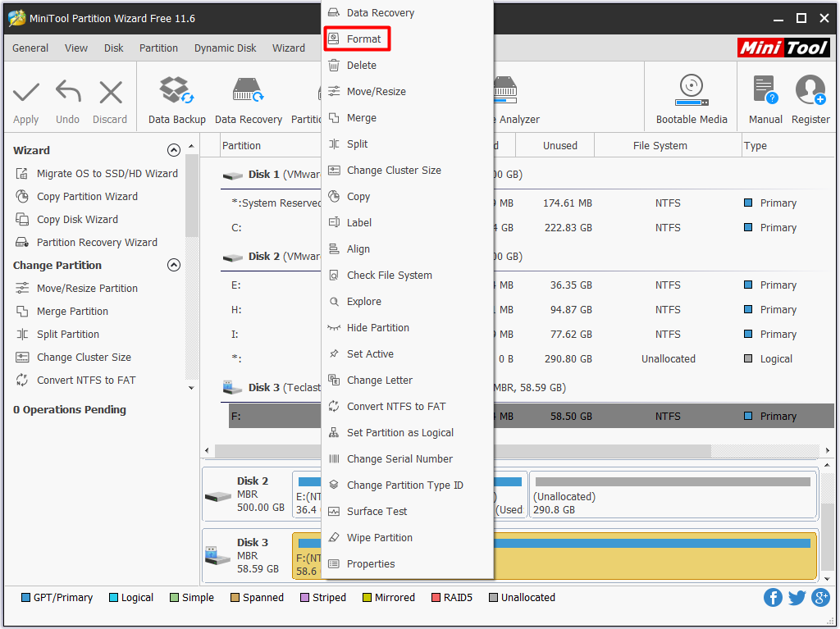Click the Register user icon

tap(810, 92)
